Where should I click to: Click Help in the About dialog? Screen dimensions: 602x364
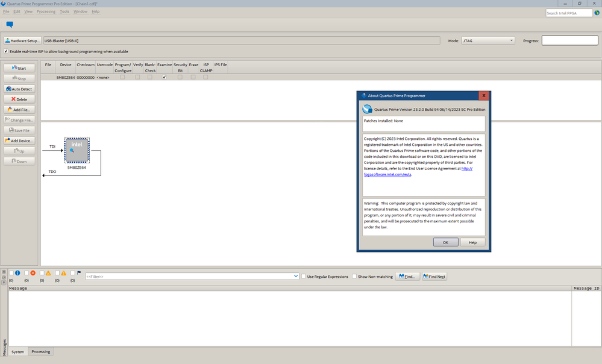(x=472, y=242)
